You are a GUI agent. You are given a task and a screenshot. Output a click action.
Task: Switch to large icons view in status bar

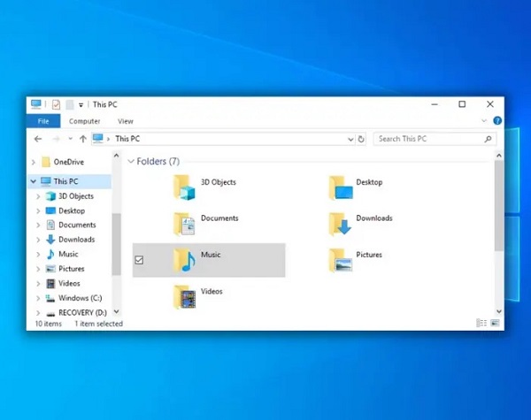click(495, 324)
